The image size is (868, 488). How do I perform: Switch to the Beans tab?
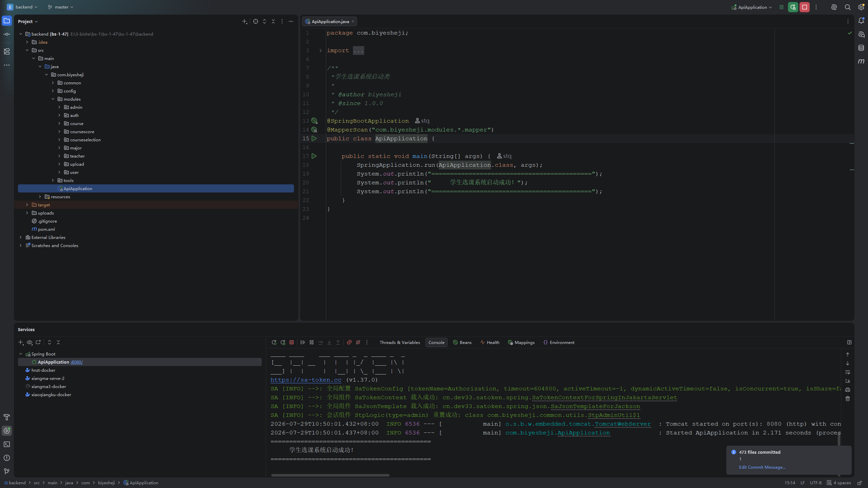point(462,342)
